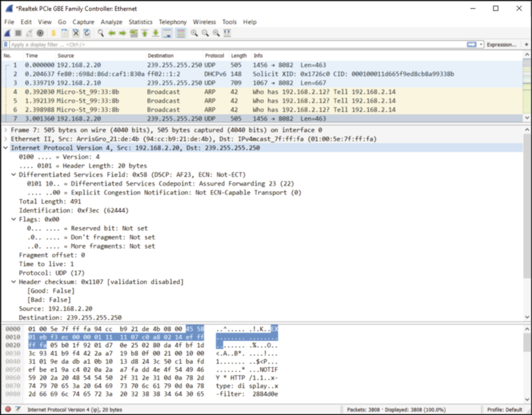Image resolution: width=532 pixels, height=415 pixels.
Task: Select packet 2 DHCPv6 Solicit row
Action: (x=262, y=74)
